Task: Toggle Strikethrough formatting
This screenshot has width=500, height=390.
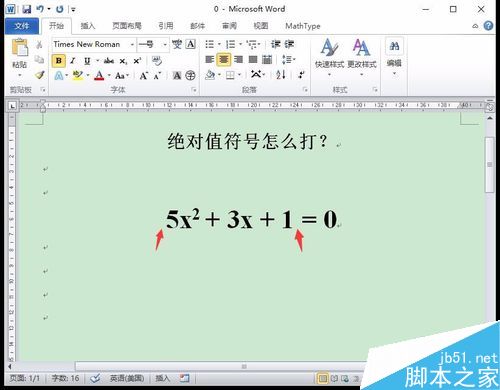Action: tap(109, 61)
